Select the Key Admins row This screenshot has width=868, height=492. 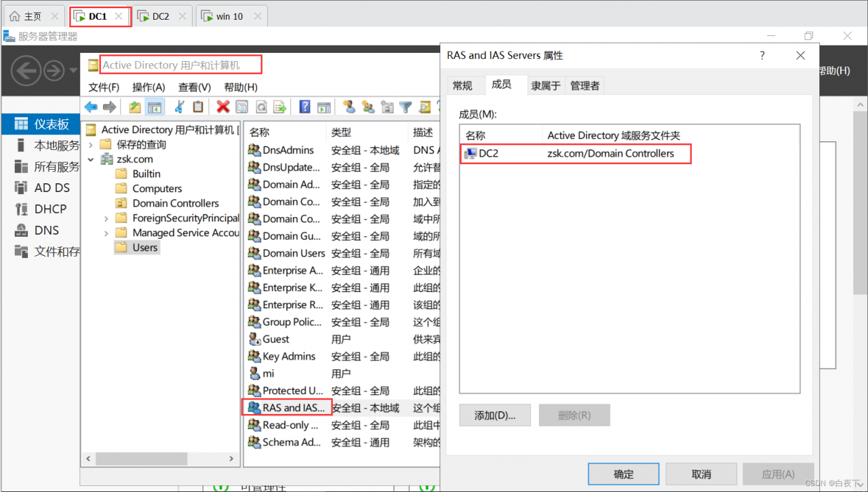pos(342,356)
